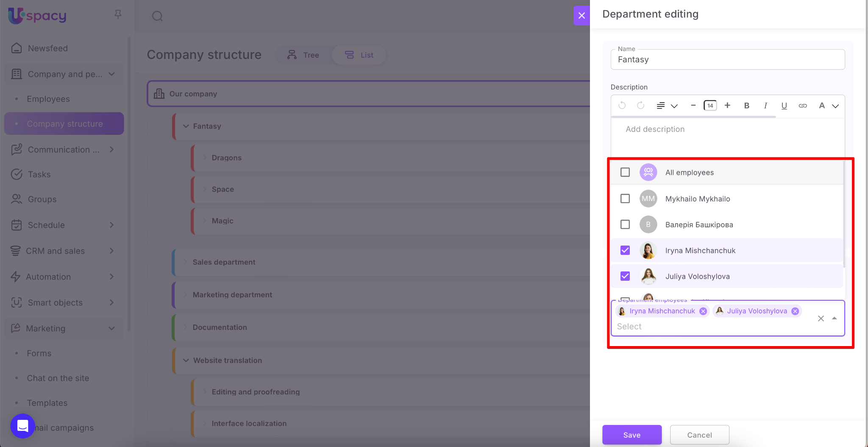Image resolution: width=868 pixels, height=447 pixels.
Task: Save the department changes
Action: click(x=632, y=435)
